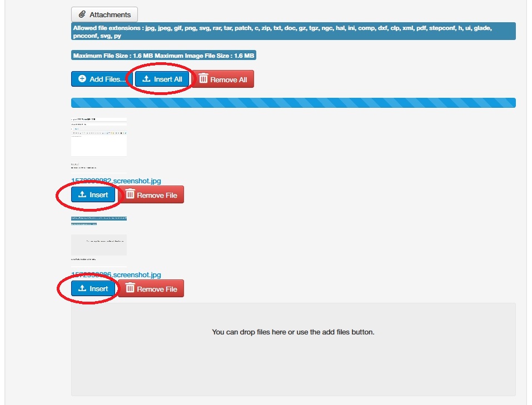Screen dimensions: 532x405
Task: Insert the file ending 986.screenshot.jpg
Action: click(93, 288)
